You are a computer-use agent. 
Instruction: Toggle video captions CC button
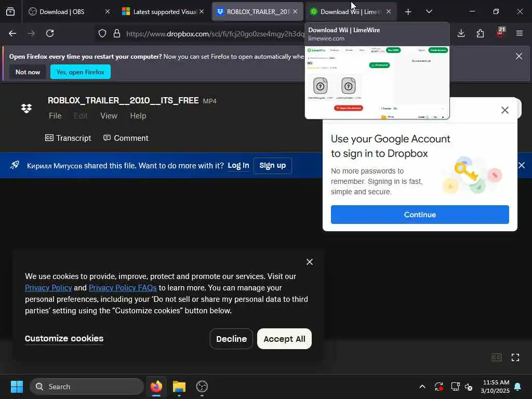[496, 357]
